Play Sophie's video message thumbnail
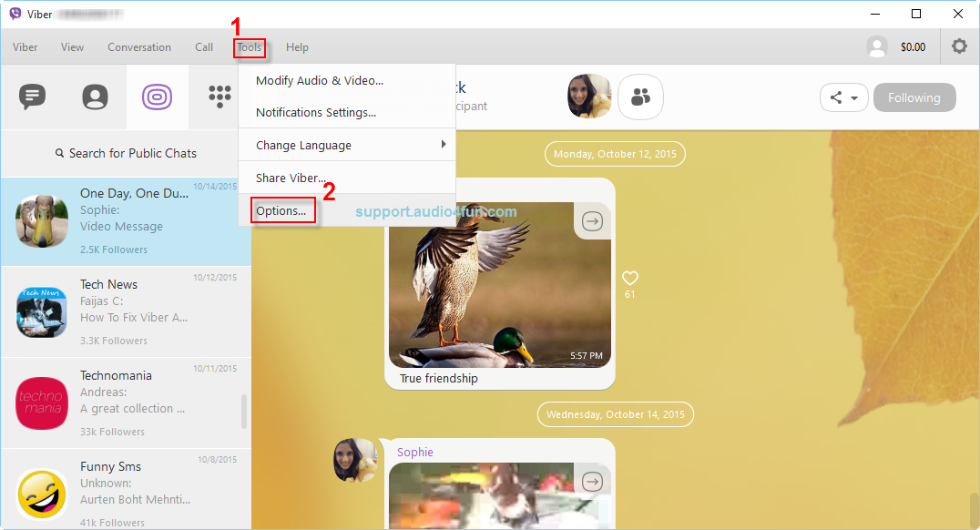Viewport: 980px width, 530px height. tap(500, 496)
